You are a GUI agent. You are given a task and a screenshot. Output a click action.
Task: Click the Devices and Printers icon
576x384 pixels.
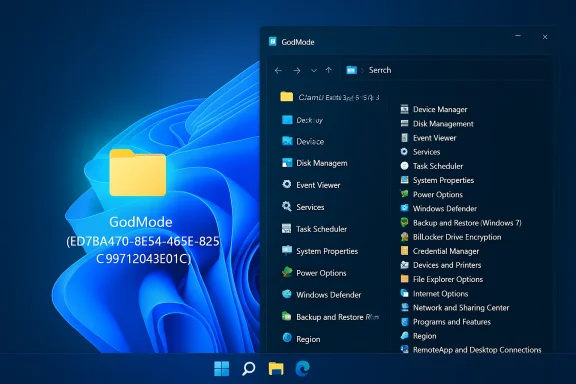[x=404, y=265]
